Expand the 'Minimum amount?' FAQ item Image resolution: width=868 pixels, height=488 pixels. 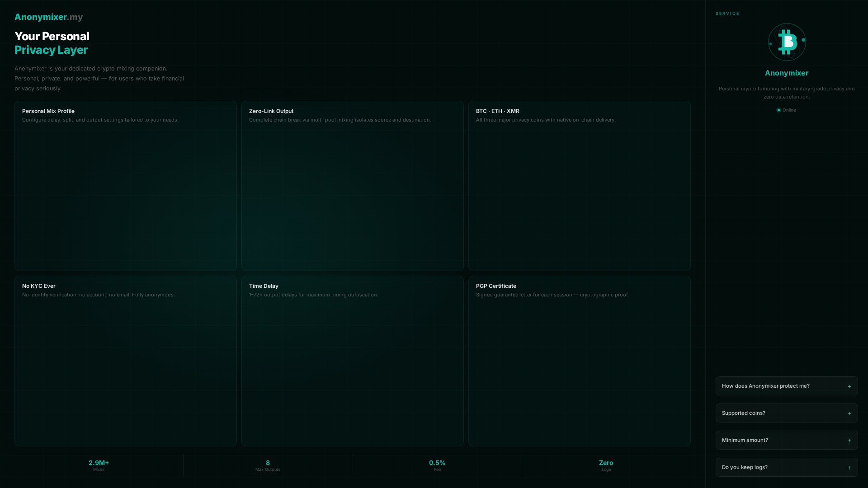click(787, 440)
